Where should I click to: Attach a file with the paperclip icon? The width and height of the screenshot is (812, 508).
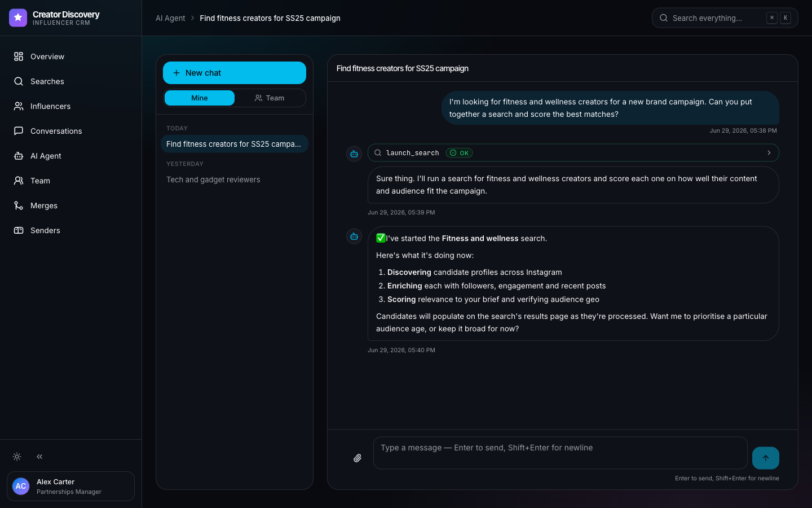coord(358,458)
